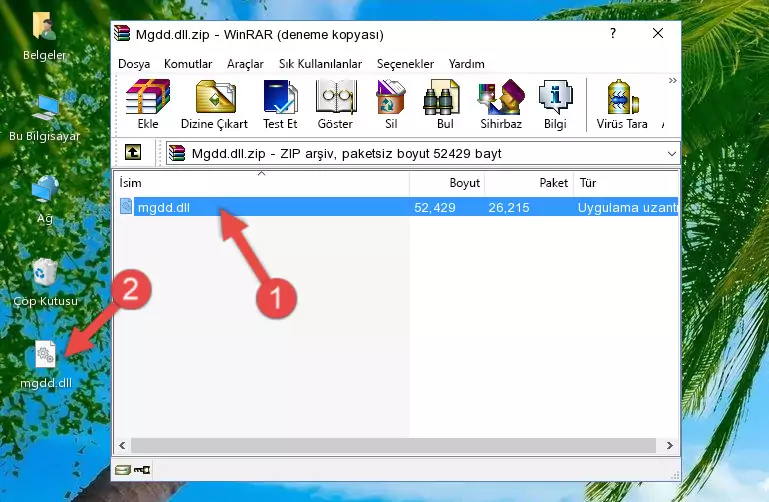The width and height of the screenshot is (769, 502).
Task: Click the horizontal scrollbar right arrow
Action: point(669,446)
